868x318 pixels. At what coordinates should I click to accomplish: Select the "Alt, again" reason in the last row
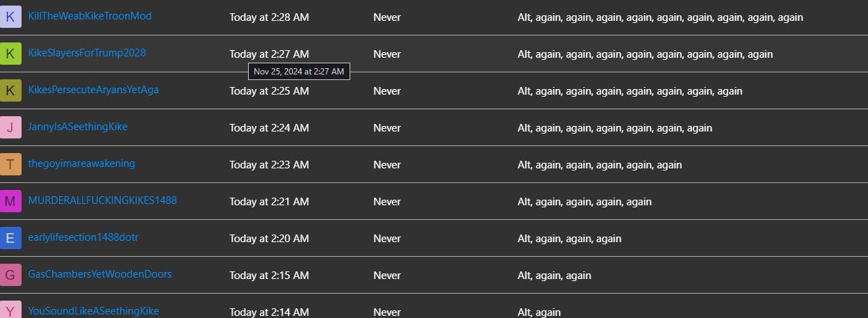pyautogui.click(x=539, y=312)
